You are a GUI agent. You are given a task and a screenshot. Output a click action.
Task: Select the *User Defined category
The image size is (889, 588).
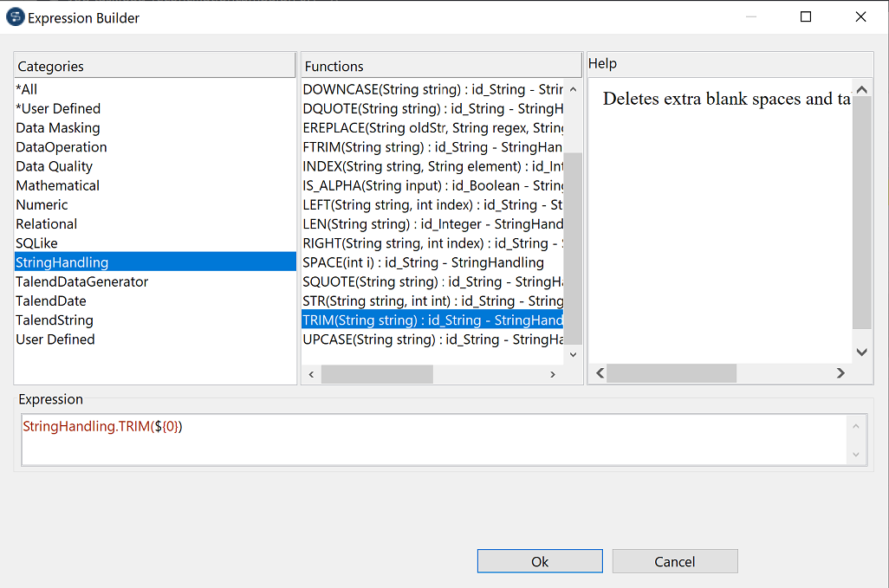coord(58,108)
